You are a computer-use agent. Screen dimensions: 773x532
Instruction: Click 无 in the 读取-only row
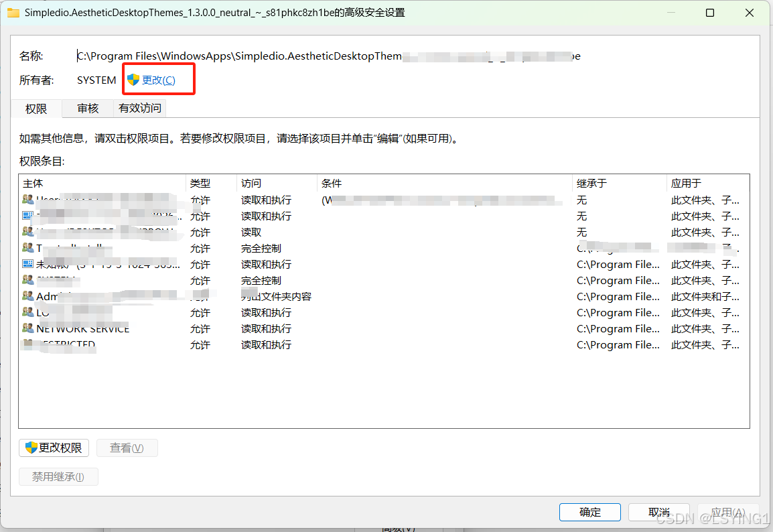(581, 232)
